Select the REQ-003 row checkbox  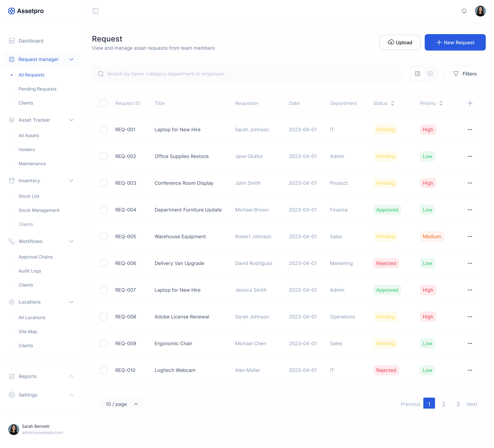(x=103, y=183)
